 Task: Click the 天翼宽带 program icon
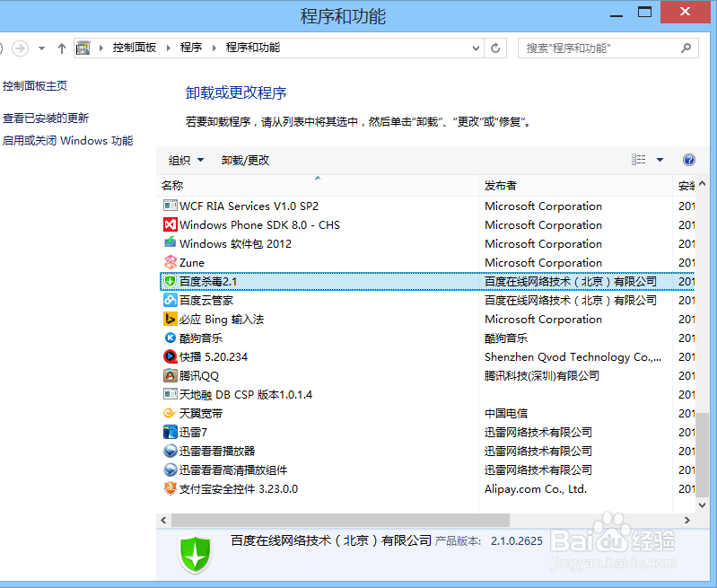tap(171, 413)
